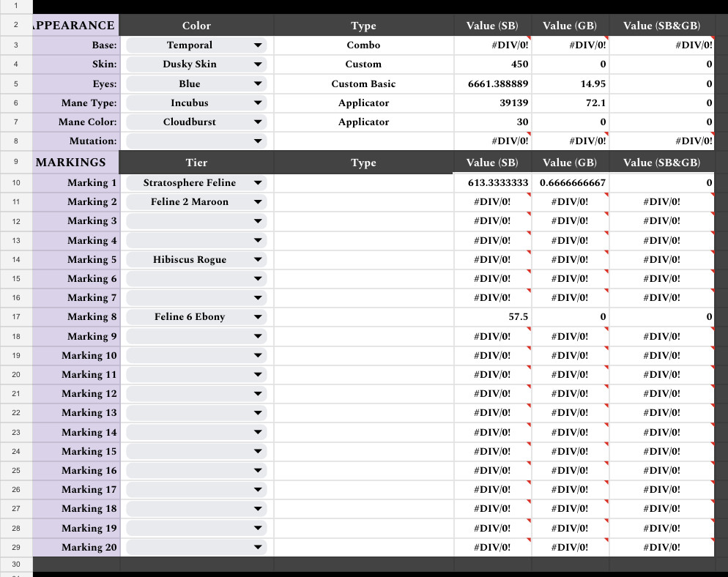
Task: Click the Value (SB) header in the Appearance section
Action: pos(493,25)
